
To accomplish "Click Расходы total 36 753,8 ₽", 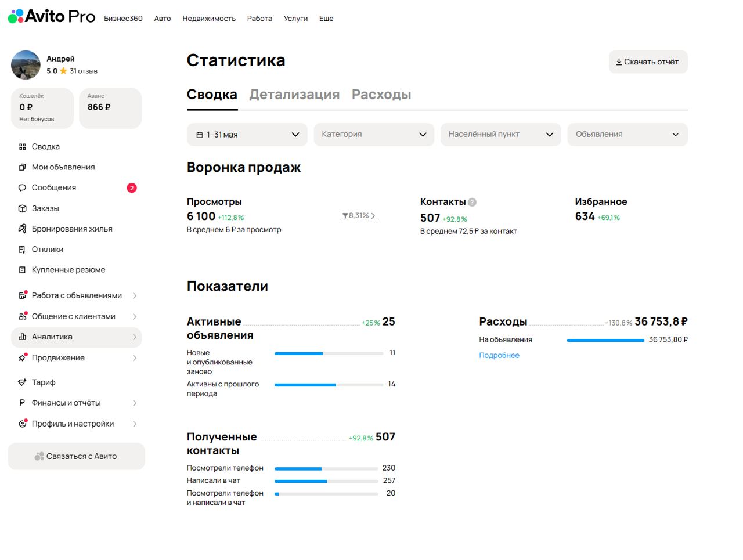I will coord(661,321).
